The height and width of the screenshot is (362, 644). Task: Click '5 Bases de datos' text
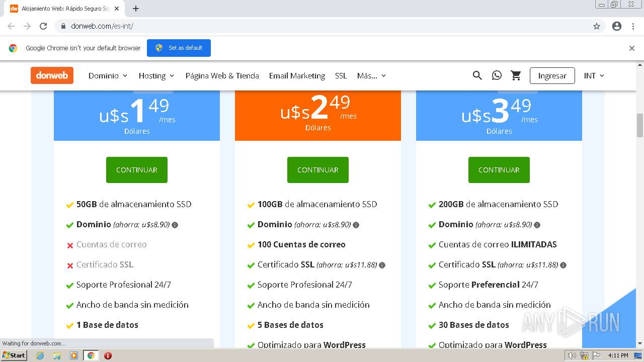coord(290,325)
